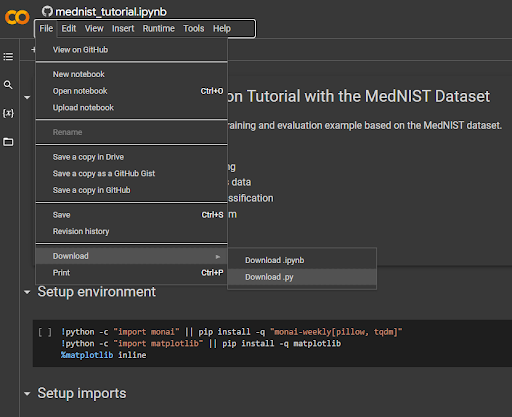
Task: Choose Upload notebook
Action: click(x=132, y=108)
